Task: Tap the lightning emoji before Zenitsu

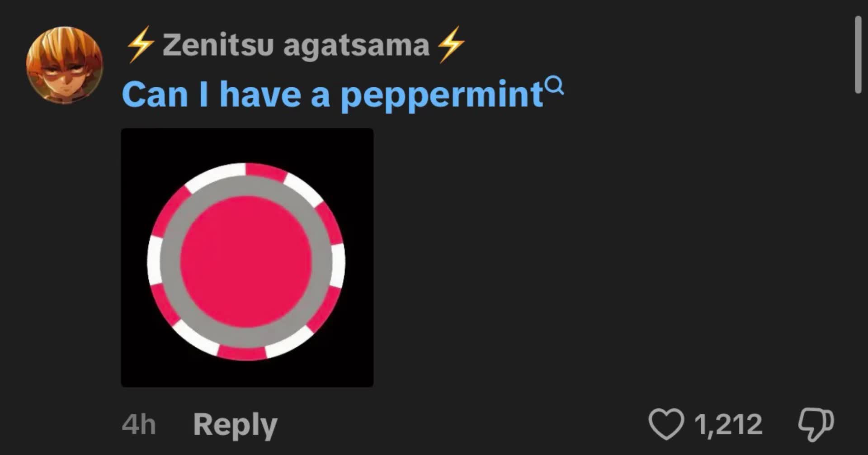Action: (140, 44)
